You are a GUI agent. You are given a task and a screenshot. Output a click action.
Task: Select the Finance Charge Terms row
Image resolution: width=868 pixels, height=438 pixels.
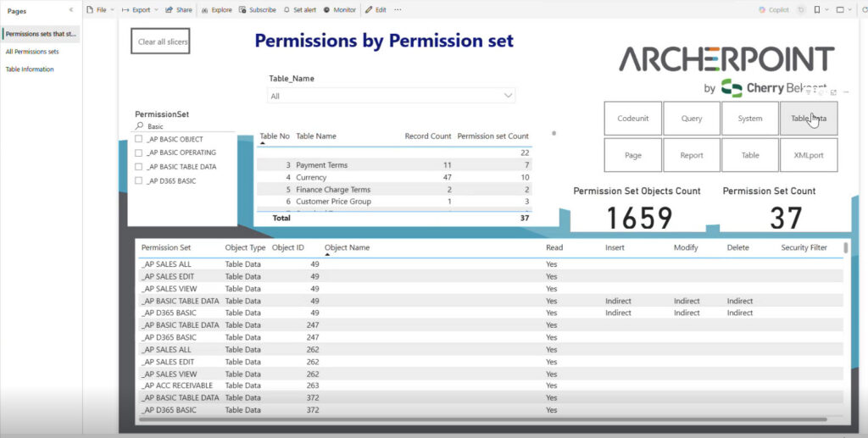pyautogui.click(x=394, y=189)
